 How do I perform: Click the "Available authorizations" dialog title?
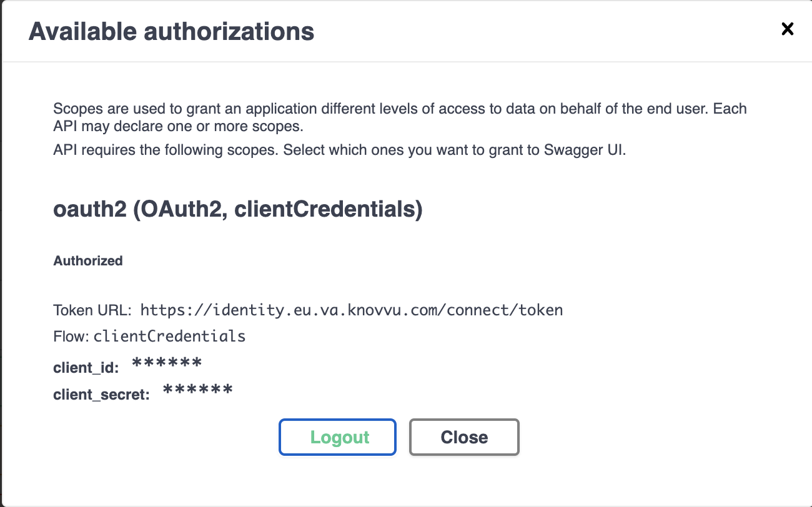click(171, 31)
